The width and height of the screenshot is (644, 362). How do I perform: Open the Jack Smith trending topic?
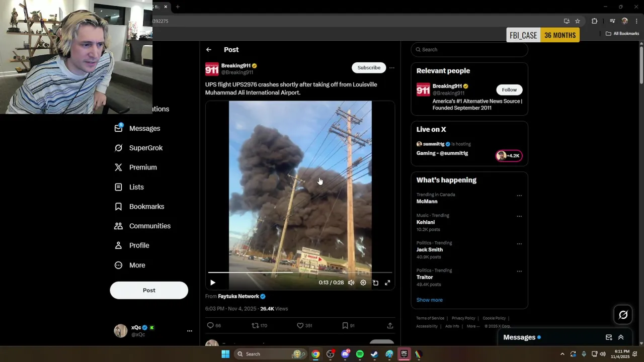pos(430,250)
